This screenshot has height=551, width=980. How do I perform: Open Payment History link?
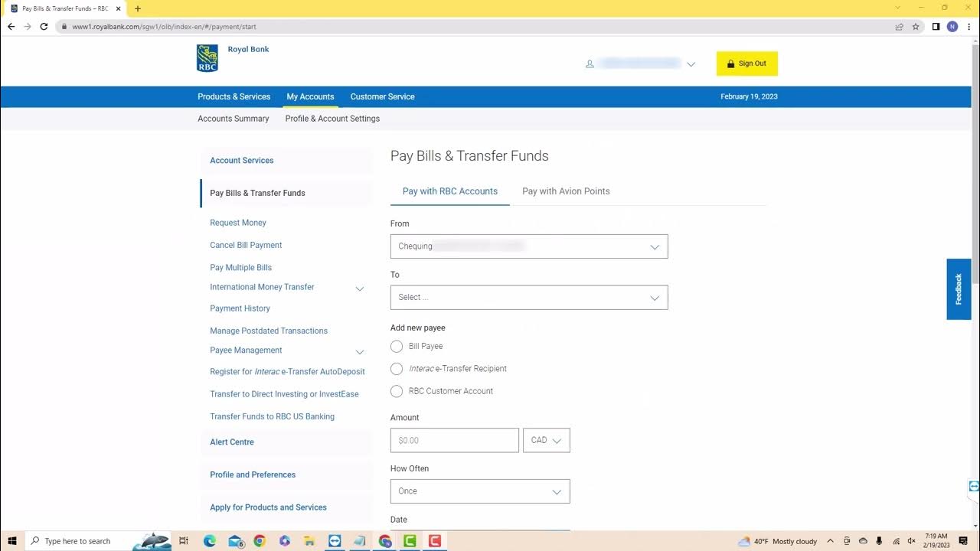tap(240, 308)
